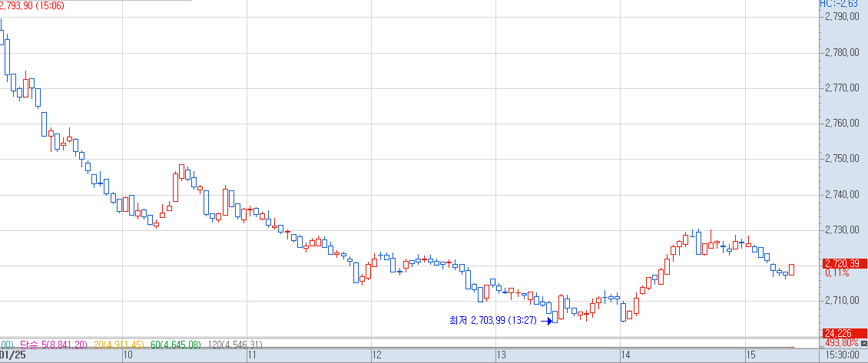Click the 14 hour mark on time axis

point(627,355)
